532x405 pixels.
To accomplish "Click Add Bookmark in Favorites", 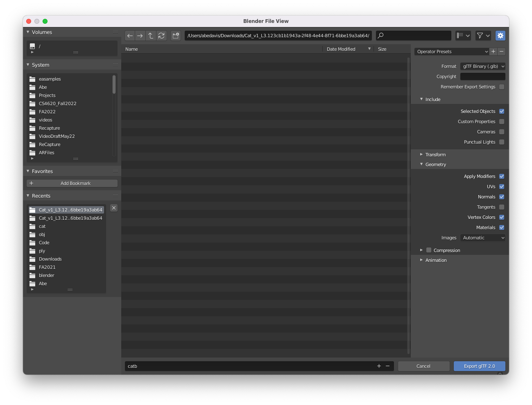I will (72, 183).
